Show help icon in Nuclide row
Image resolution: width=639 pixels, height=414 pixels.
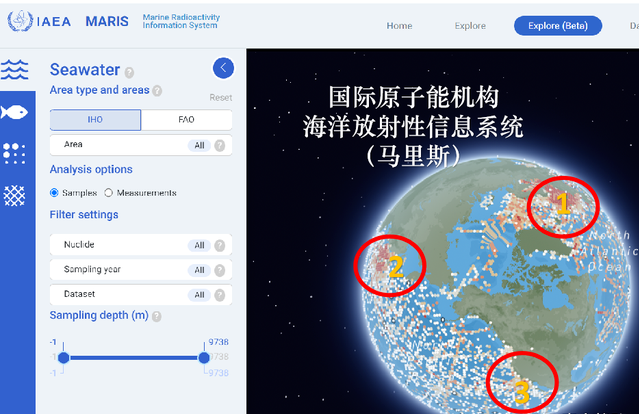[x=220, y=245]
